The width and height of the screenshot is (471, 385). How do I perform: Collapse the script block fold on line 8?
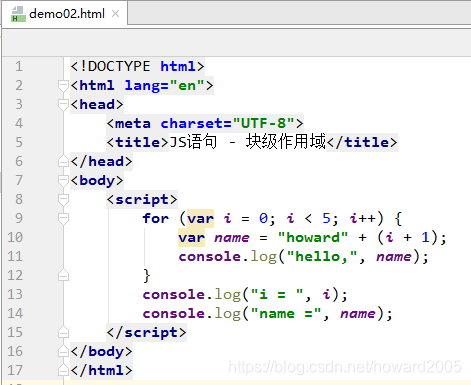63,199
